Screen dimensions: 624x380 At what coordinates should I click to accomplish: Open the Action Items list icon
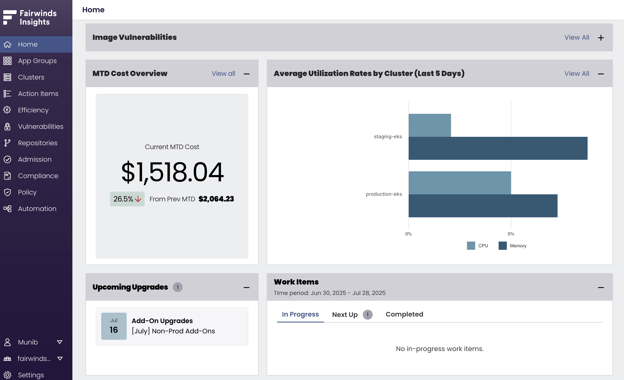click(x=7, y=94)
